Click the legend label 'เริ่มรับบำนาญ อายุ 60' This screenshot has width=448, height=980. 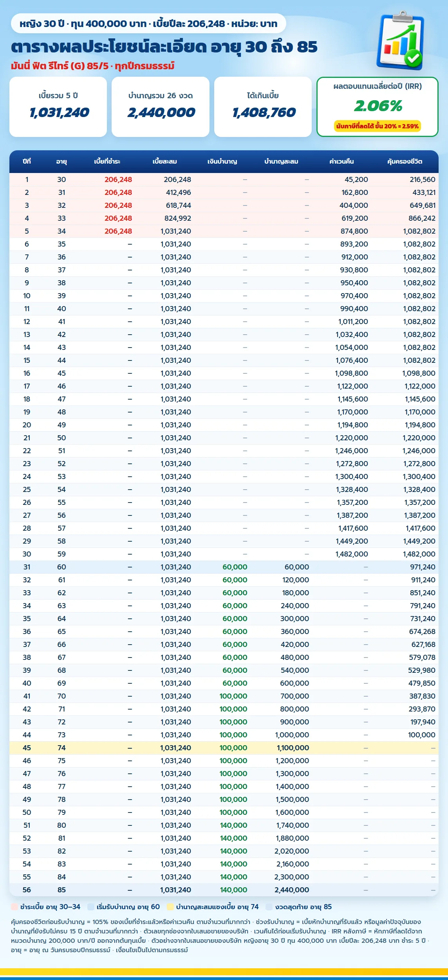coord(128,907)
